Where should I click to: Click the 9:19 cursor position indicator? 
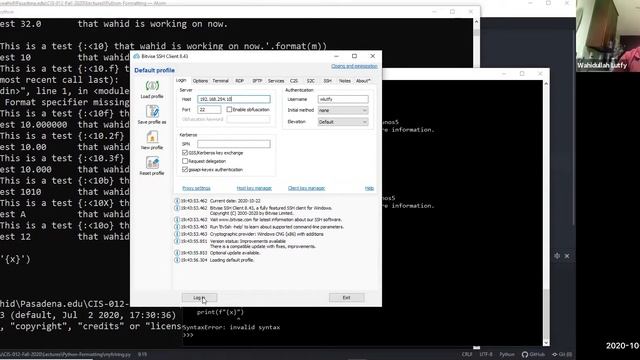tap(142, 355)
